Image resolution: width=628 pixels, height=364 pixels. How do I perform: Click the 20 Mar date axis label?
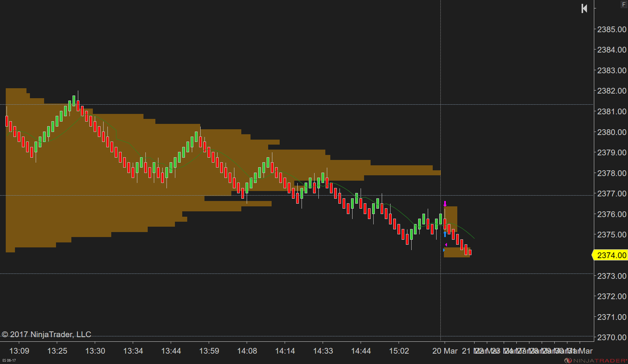point(445,351)
